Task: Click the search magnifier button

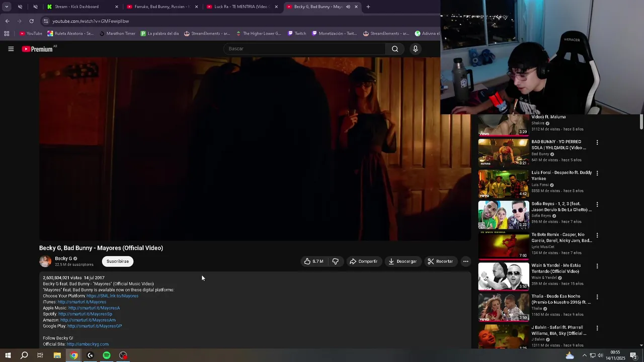Action: click(x=395, y=49)
